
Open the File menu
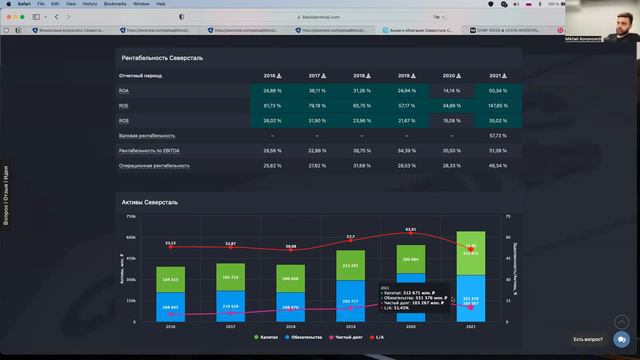click(41, 4)
